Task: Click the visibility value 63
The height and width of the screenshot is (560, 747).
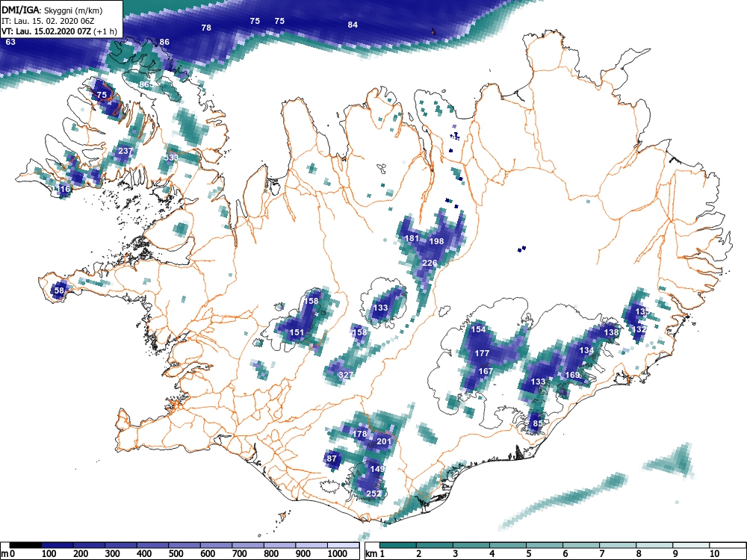Action: (10, 42)
